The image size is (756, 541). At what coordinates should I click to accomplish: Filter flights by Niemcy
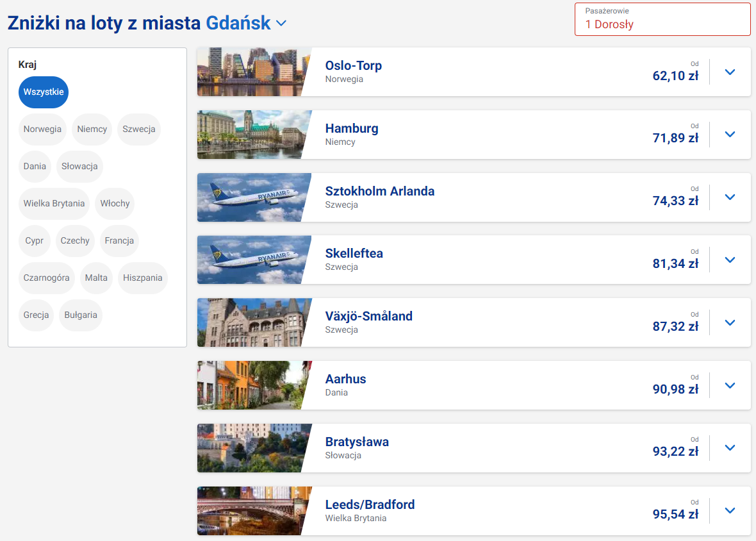(x=92, y=129)
